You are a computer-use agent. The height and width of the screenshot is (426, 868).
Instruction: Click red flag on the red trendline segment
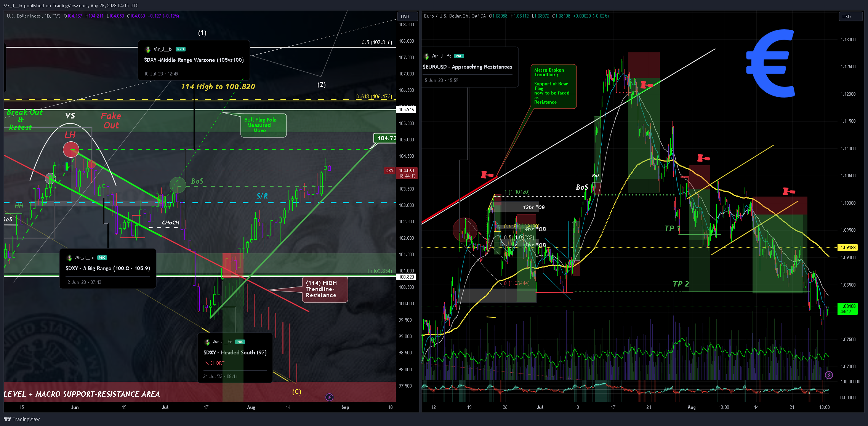487,175
